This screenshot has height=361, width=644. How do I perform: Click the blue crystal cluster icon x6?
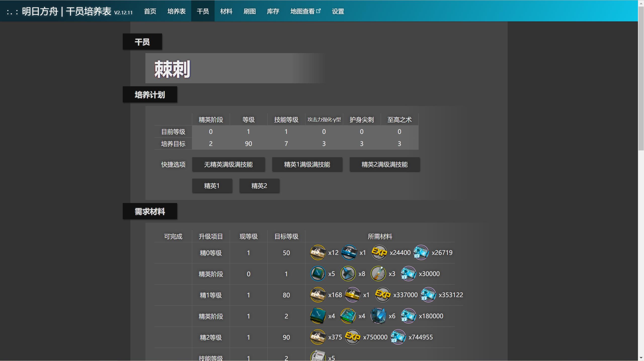378,316
